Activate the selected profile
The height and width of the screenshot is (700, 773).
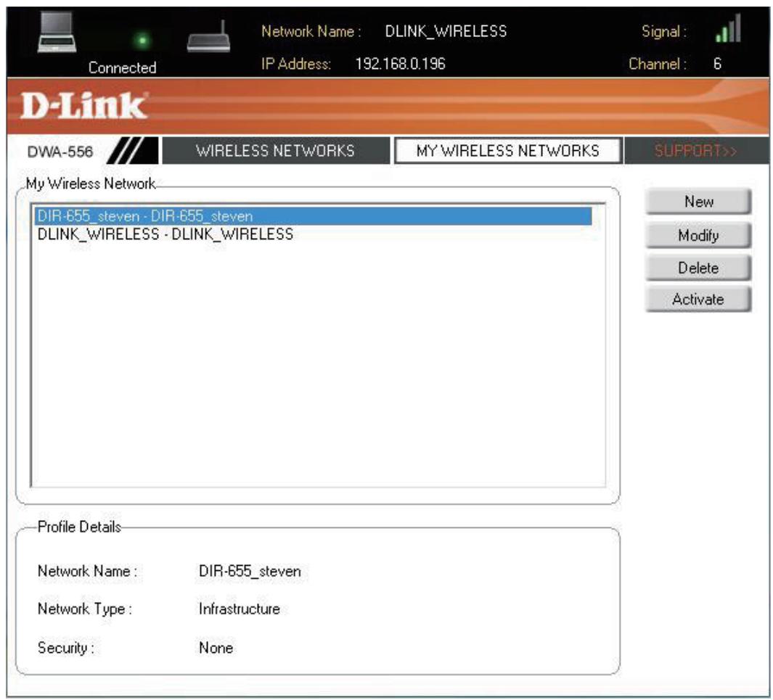click(x=698, y=299)
